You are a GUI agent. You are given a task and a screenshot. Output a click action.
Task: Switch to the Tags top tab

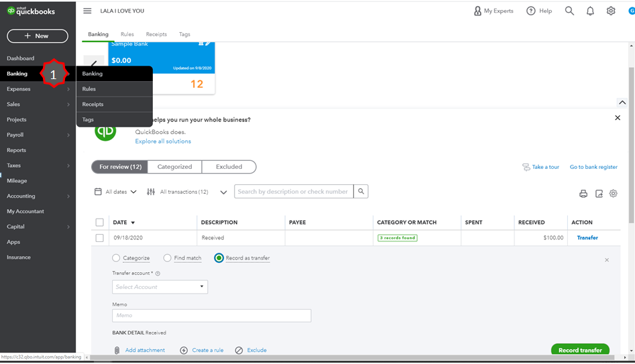[x=184, y=34]
